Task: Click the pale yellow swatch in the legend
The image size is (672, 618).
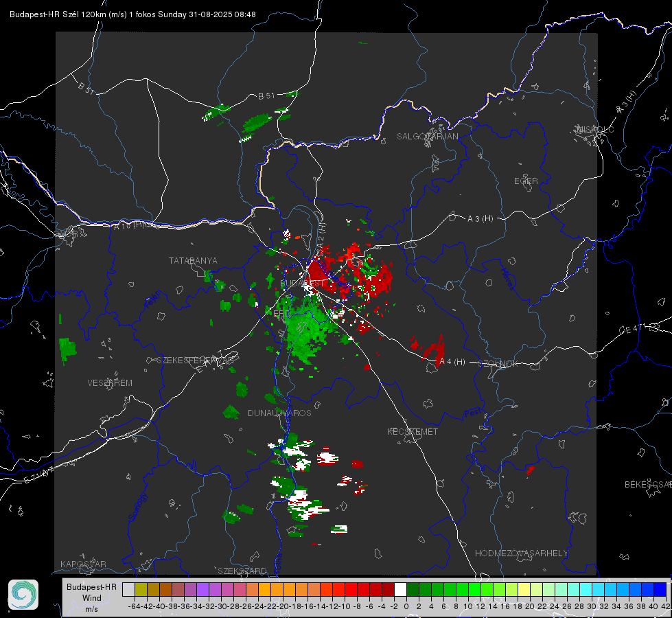Action: pyautogui.click(x=524, y=590)
